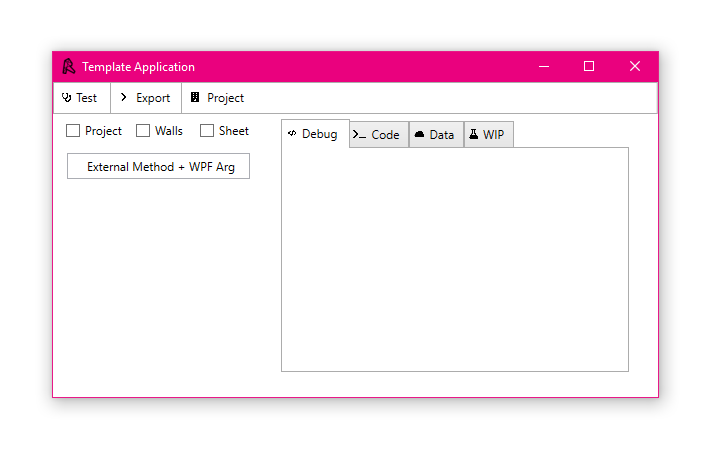Viewport: 709px width, 452px height.
Task: Maximize the Template Application window
Action: point(589,66)
